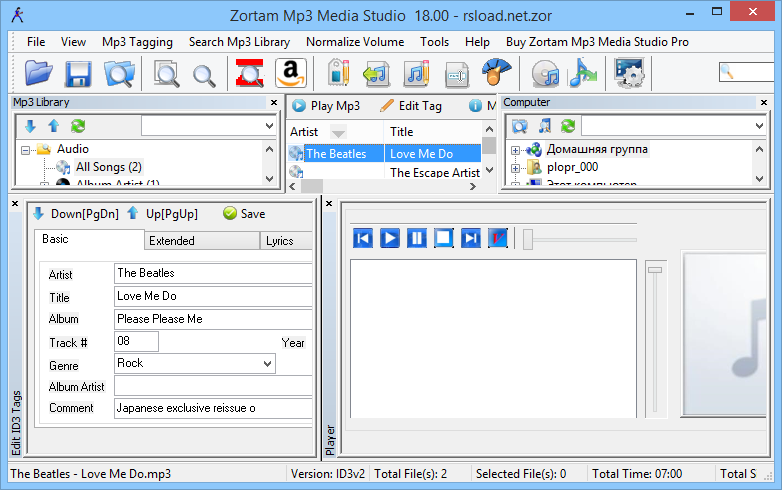782x490 pixels.
Task: Click the player Previous track button
Action: point(363,238)
